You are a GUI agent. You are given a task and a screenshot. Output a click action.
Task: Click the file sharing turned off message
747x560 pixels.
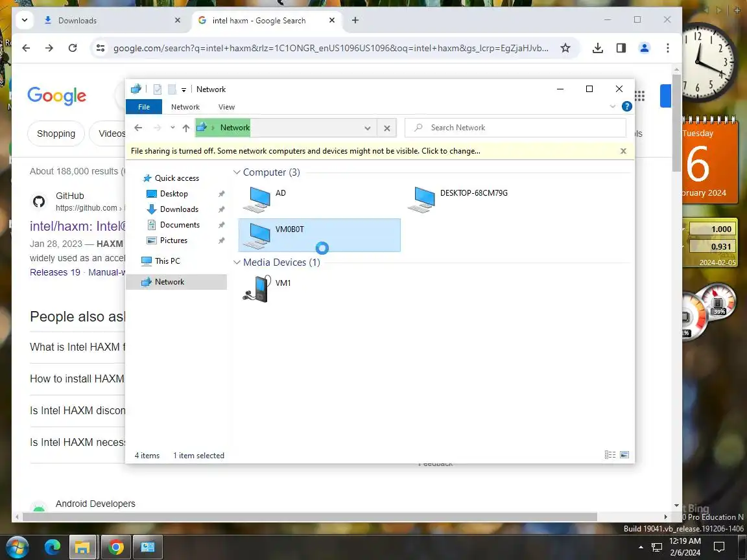(x=305, y=151)
